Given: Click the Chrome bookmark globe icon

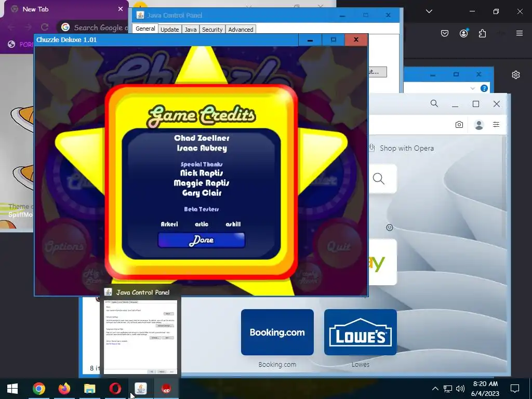Looking at the screenshot, I should tap(11, 44).
